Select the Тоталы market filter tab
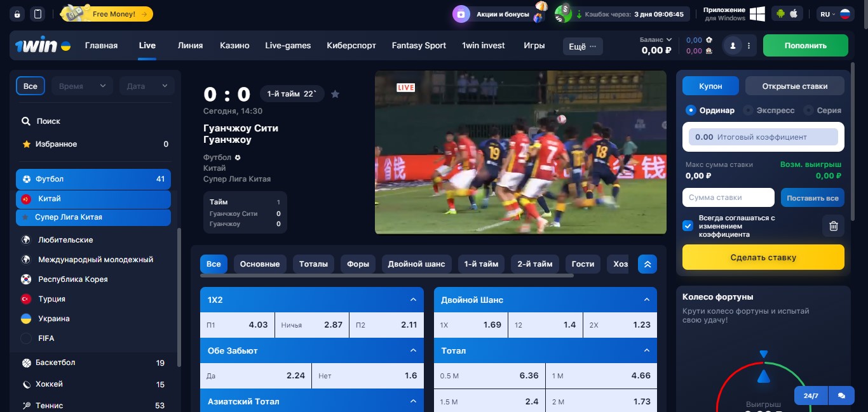The image size is (868, 412). (313, 264)
